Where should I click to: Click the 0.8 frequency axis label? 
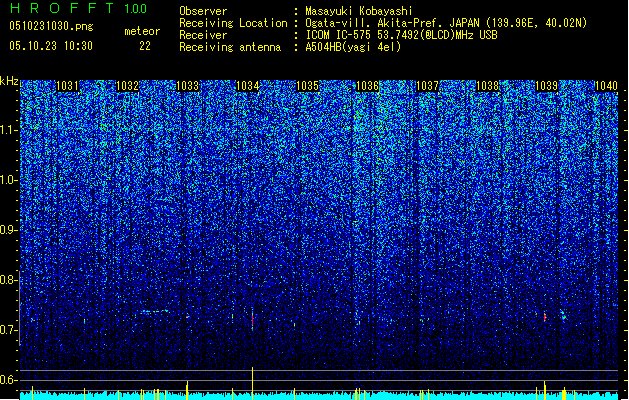[9, 280]
